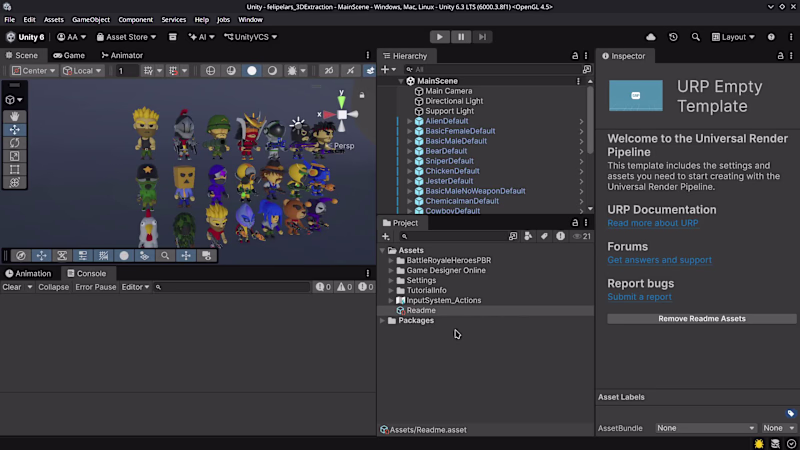800x450 pixels.
Task: Toggle error messages counter in Console
Action: pos(365,287)
